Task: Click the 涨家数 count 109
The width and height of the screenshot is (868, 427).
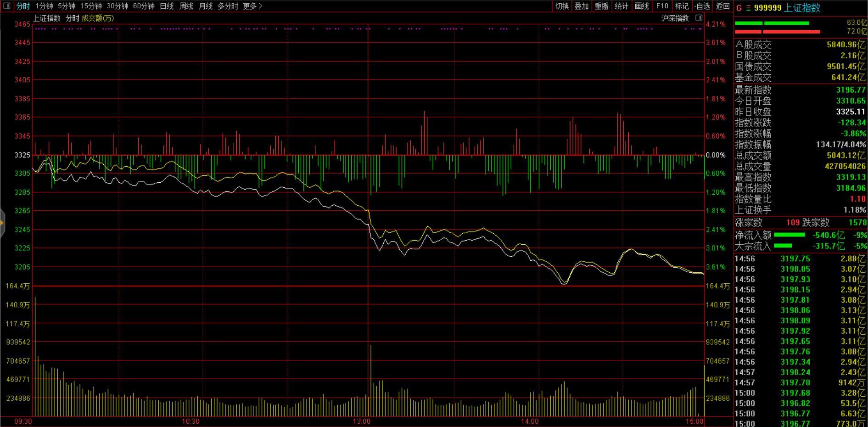Action: [793, 223]
